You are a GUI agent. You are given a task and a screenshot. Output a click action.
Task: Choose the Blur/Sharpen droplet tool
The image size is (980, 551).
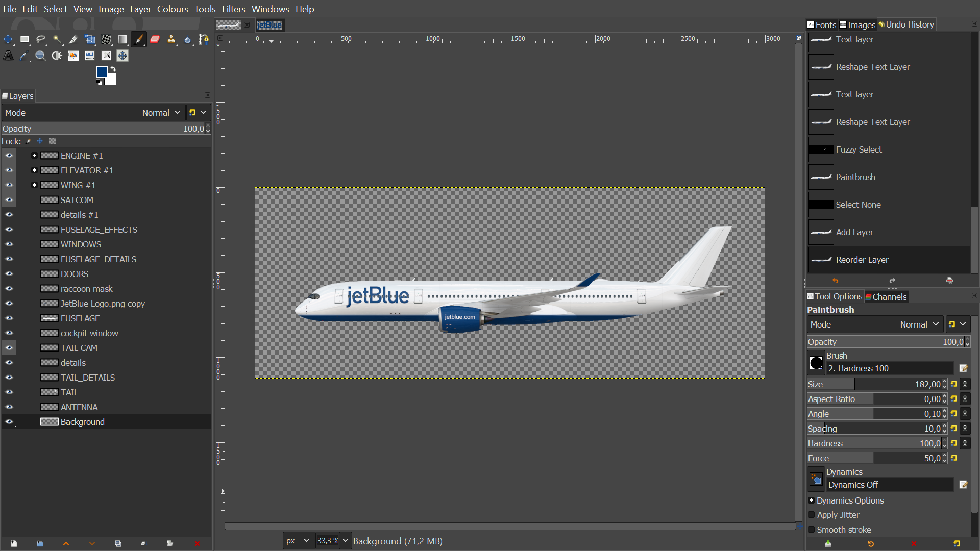tap(188, 39)
